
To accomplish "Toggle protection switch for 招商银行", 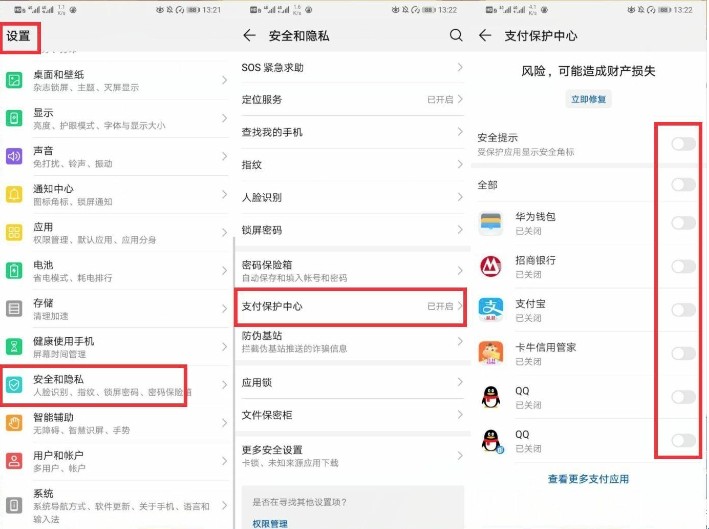I will 683,266.
